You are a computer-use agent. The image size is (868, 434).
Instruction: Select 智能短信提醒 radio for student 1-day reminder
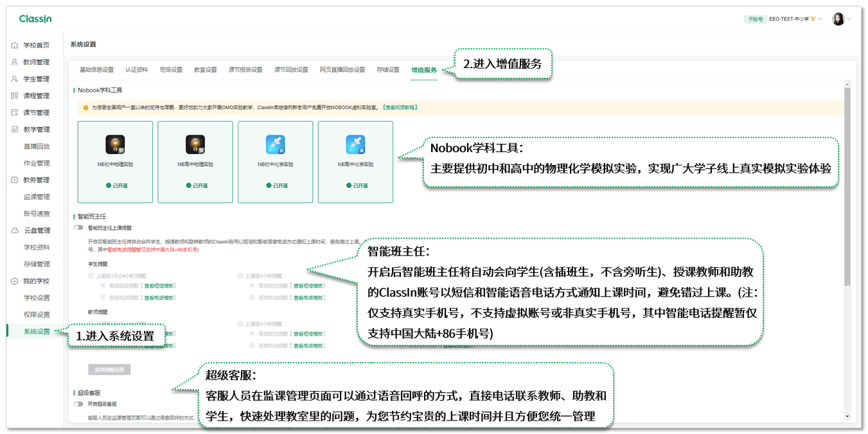[x=103, y=286]
